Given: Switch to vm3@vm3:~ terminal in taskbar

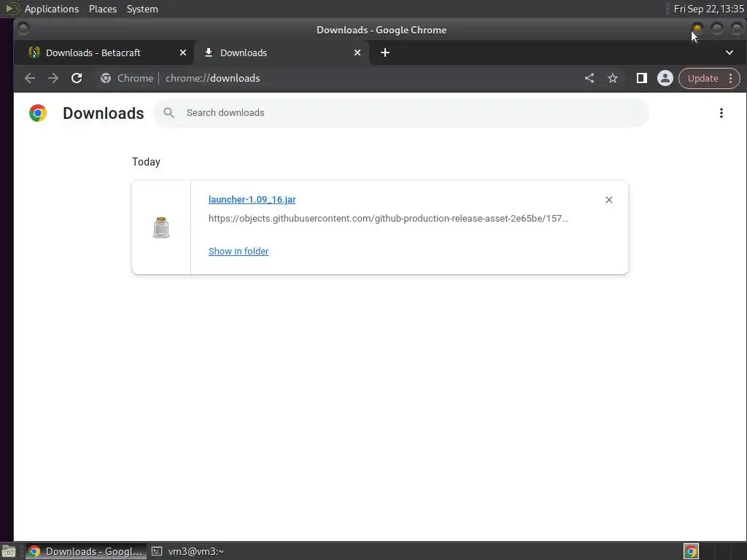Looking at the screenshot, I should coord(188,551).
